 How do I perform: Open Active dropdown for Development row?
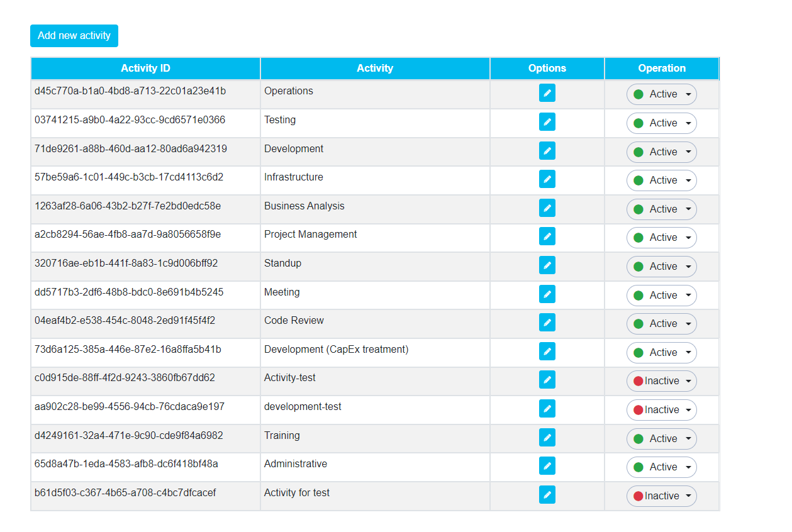(662, 152)
